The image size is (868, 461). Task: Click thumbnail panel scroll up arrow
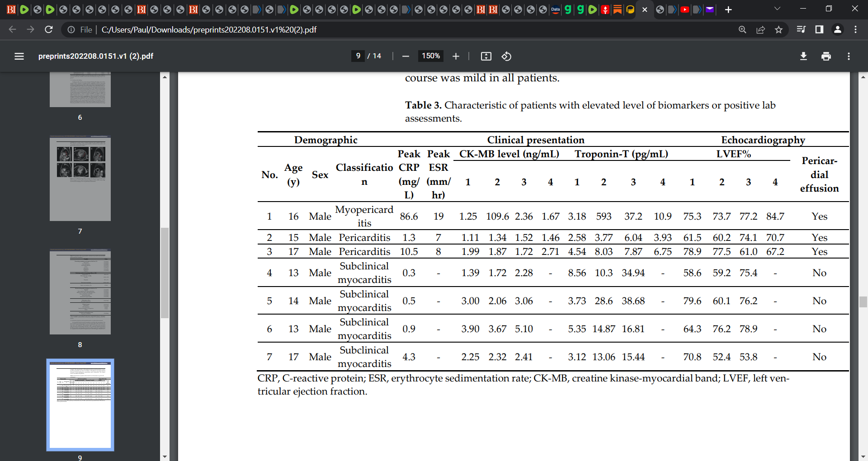pyautogui.click(x=165, y=77)
